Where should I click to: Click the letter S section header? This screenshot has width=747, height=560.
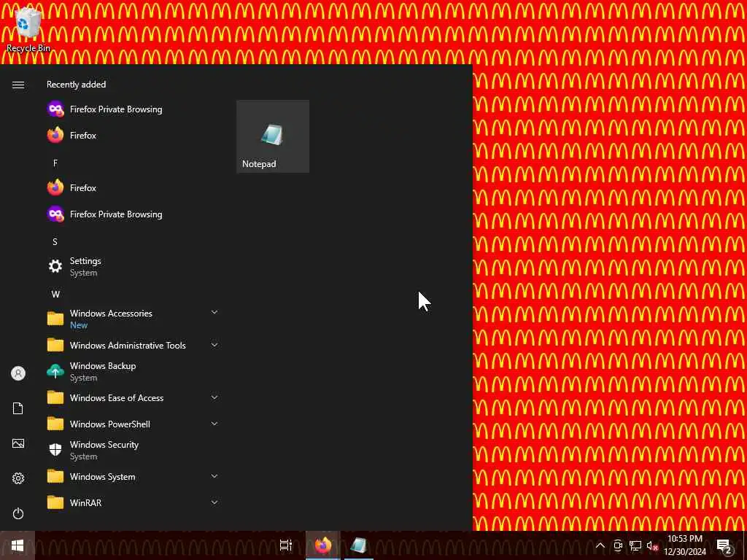click(55, 242)
